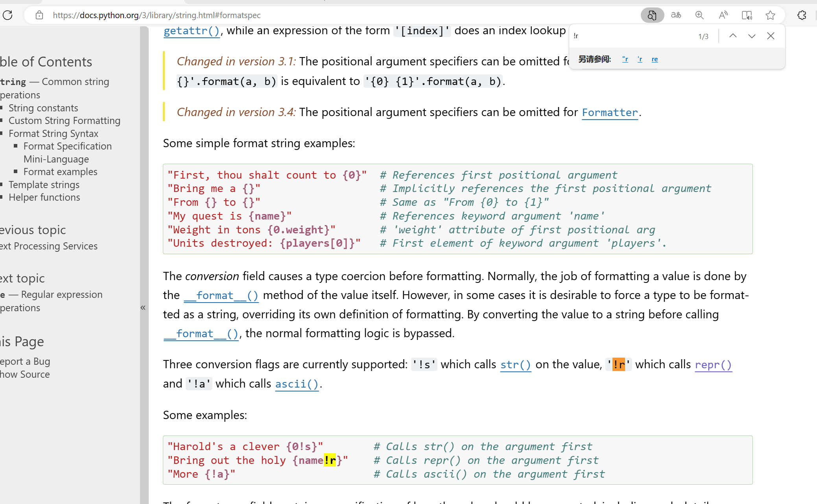This screenshot has height=504, width=817.
Task: Click the URL address bar
Action: (x=315, y=15)
